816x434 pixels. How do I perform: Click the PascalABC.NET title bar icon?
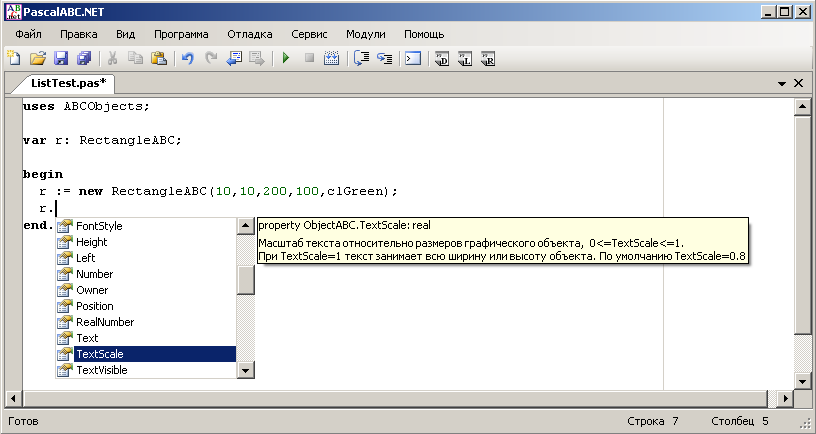click(x=14, y=12)
